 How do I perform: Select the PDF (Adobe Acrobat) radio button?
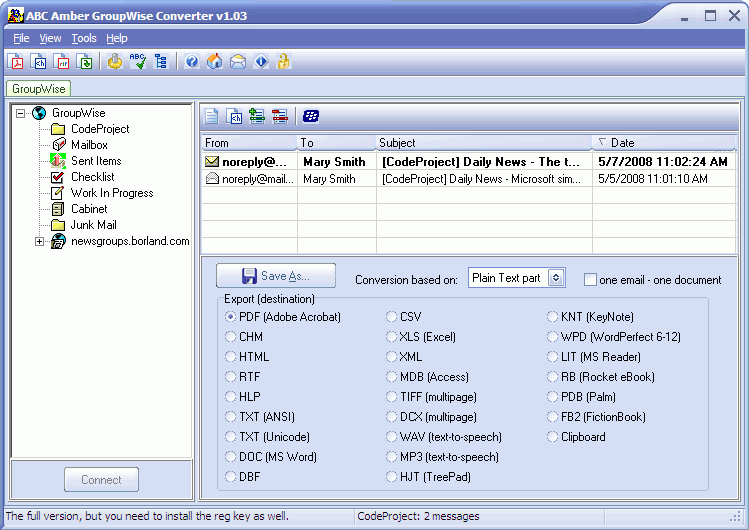[231, 317]
